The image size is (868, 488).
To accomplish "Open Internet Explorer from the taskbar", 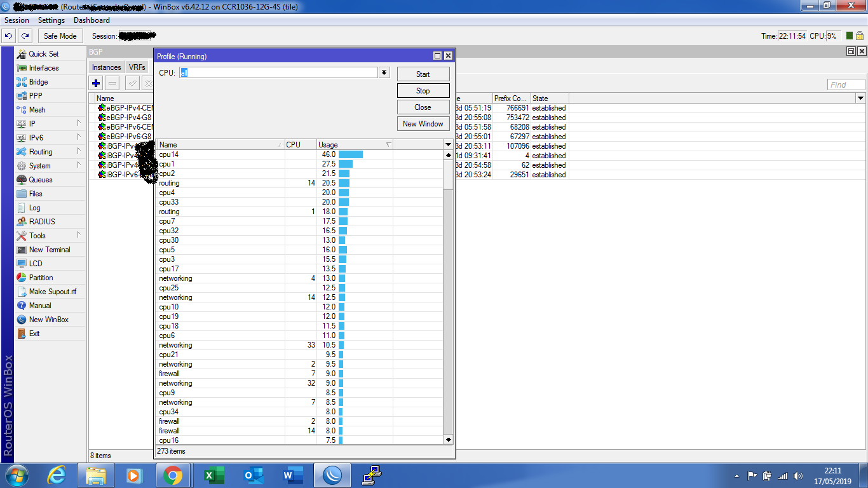I will tap(57, 475).
